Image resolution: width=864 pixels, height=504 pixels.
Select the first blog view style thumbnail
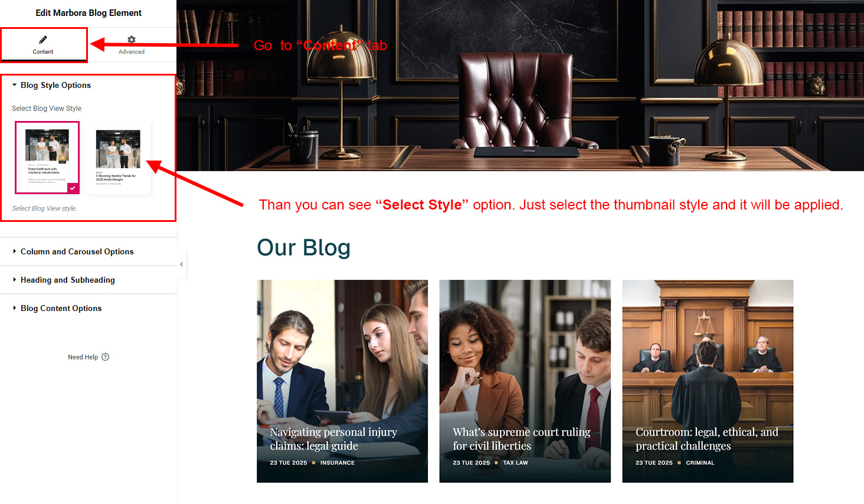tap(47, 158)
